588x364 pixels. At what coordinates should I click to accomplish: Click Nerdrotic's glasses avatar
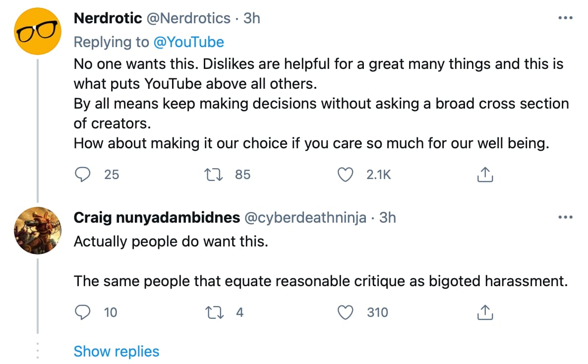(x=38, y=31)
